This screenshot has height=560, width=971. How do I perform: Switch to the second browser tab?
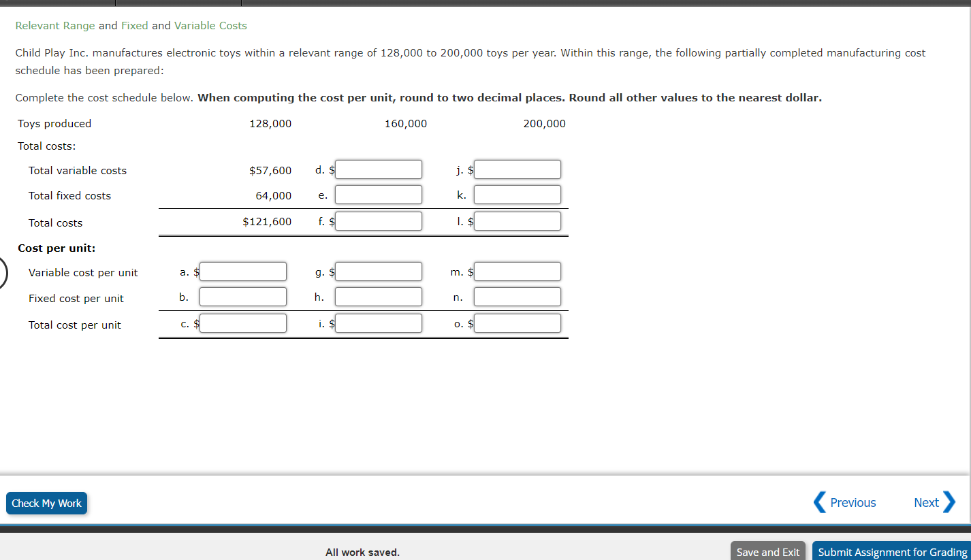177,2
